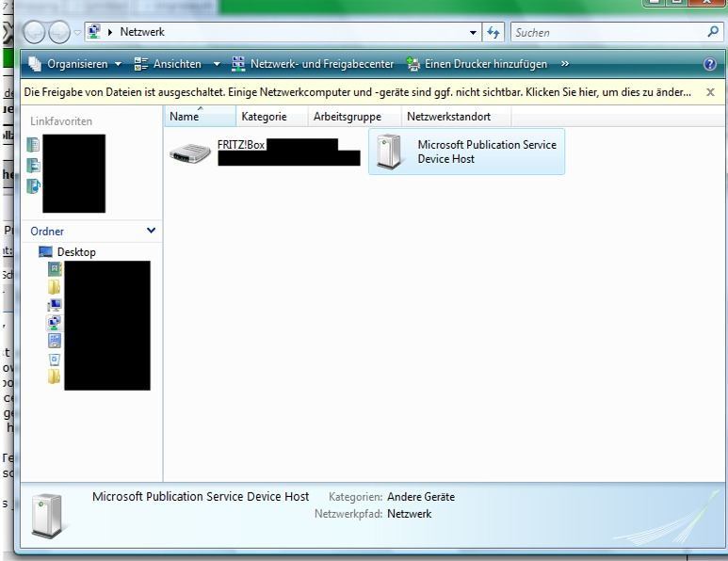
Task: Click Microsoft Publication Service Device Host label
Action: coord(487,152)
